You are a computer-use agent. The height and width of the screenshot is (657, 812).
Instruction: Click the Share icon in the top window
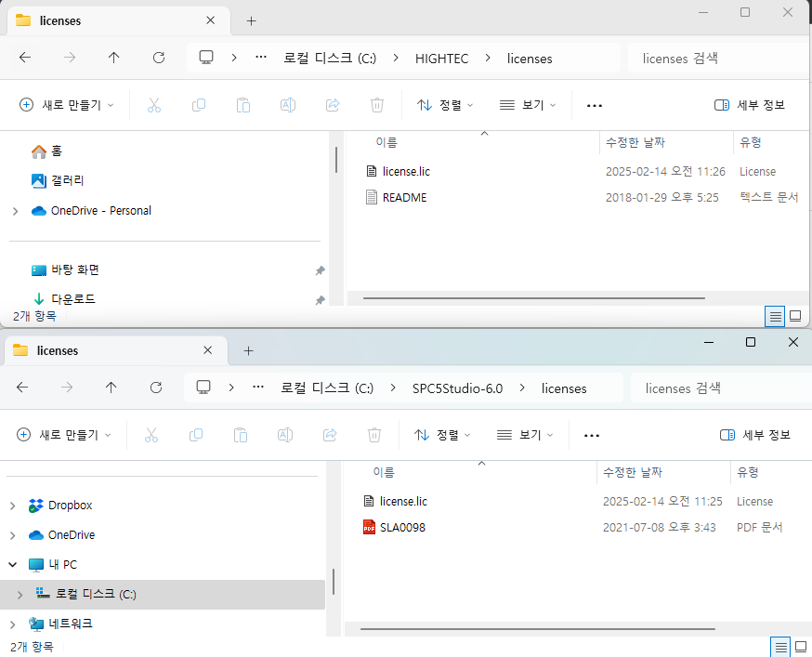tap(333, 105)
